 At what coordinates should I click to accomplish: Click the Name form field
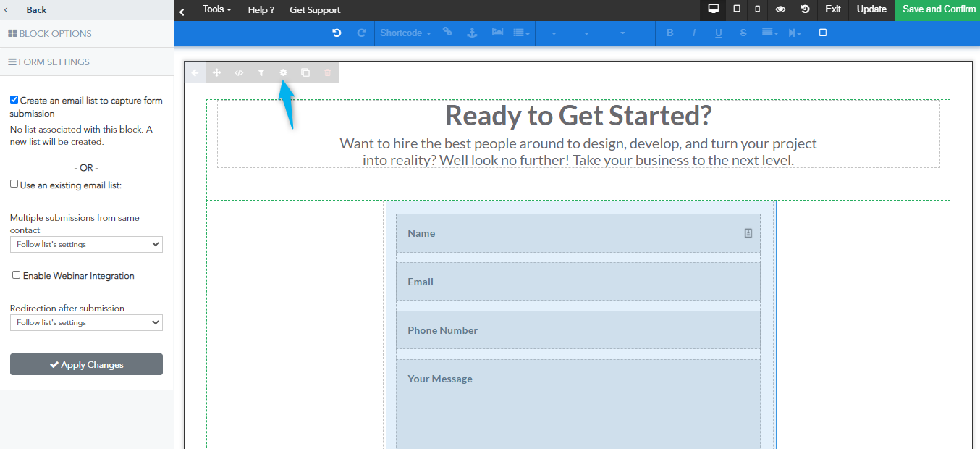[x=578, y=233]
